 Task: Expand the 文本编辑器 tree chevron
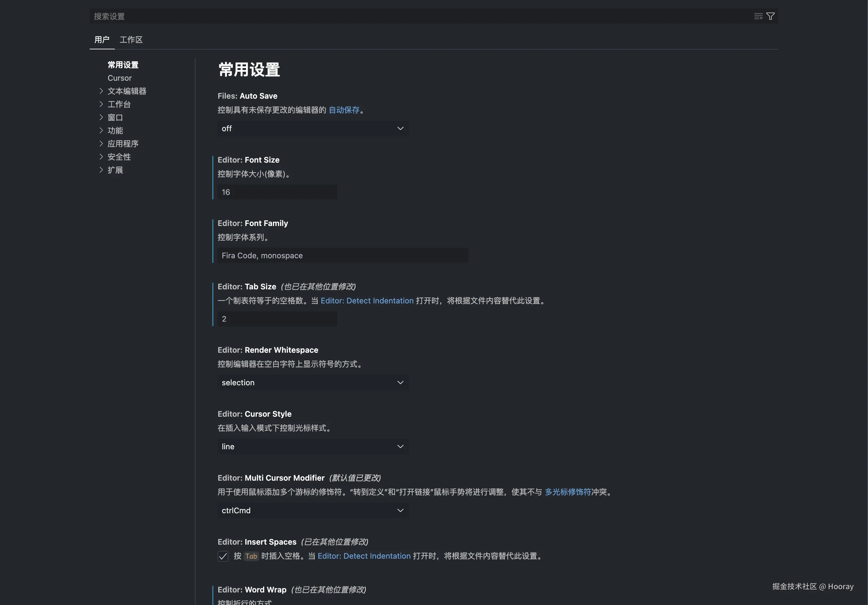point(101,91)
